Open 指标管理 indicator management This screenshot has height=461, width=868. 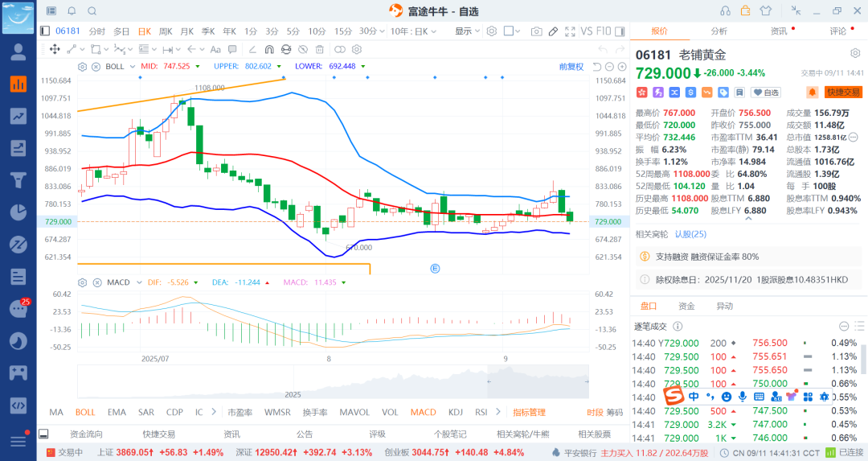(x=529, y=412)
